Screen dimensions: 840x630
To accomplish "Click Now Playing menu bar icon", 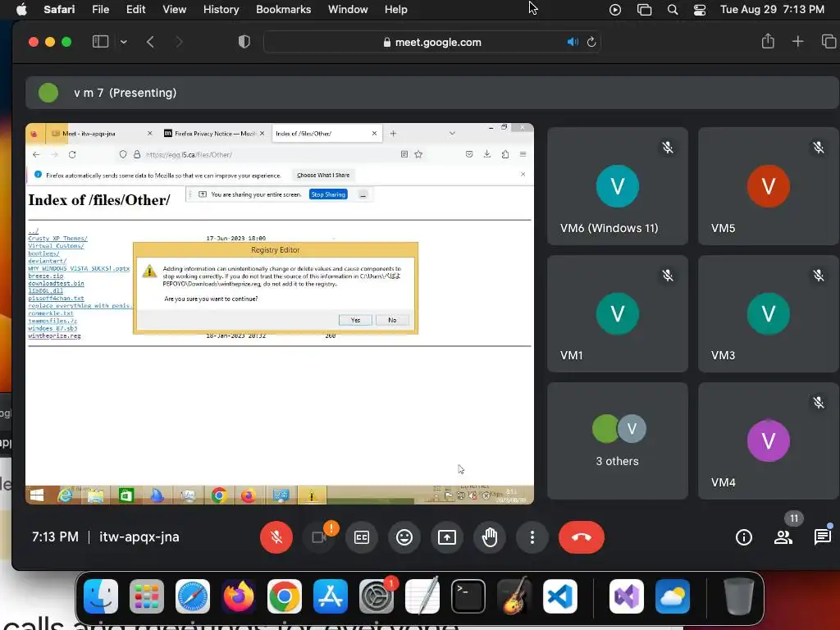I will [615, 10].
